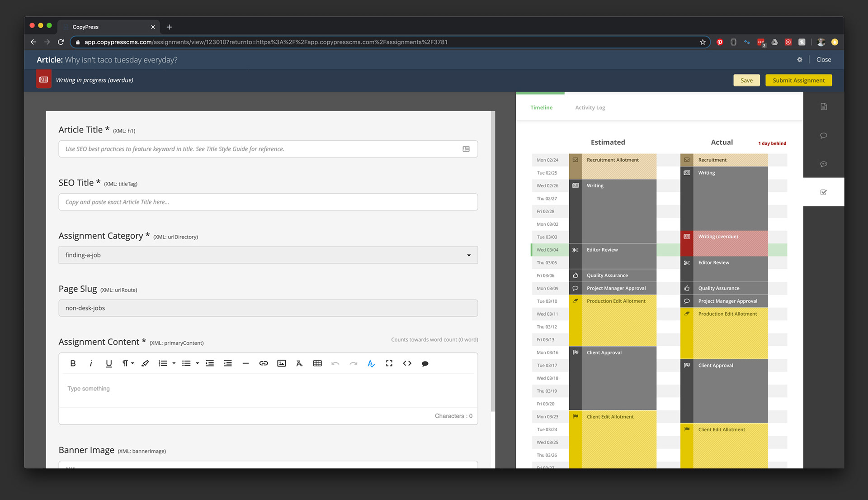Open the checklist sidebar panel icon
The width and height of the screenshot is (868, 500).
click(x=823, y=192)
